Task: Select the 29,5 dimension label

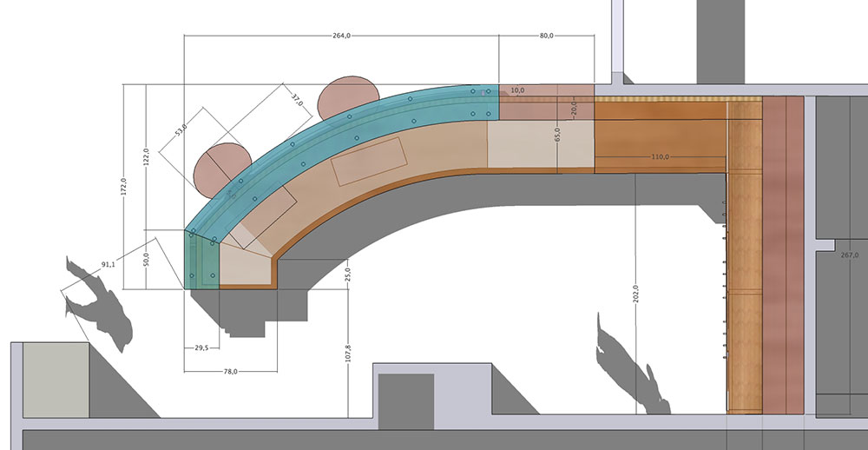Action: coord(201,347)
